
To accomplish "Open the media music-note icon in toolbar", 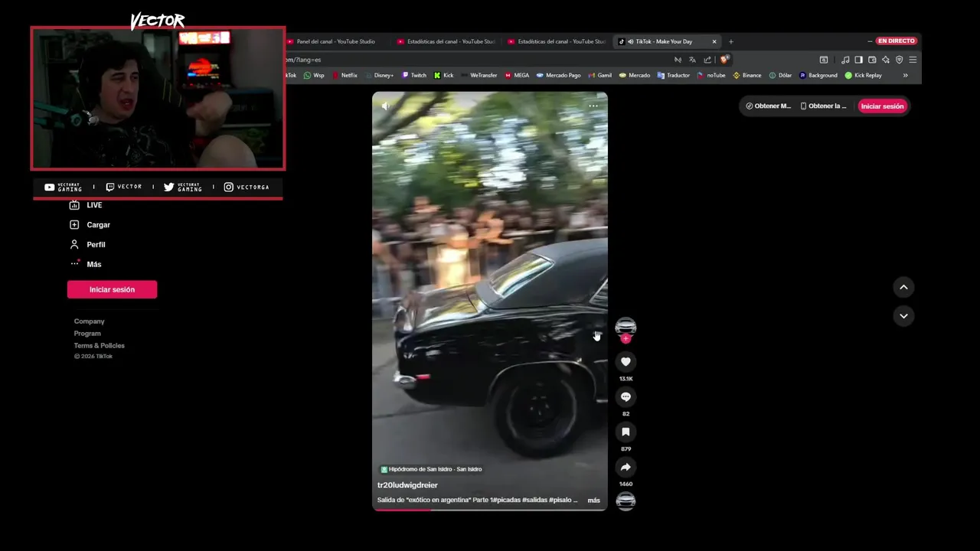I will coord(845,60).
